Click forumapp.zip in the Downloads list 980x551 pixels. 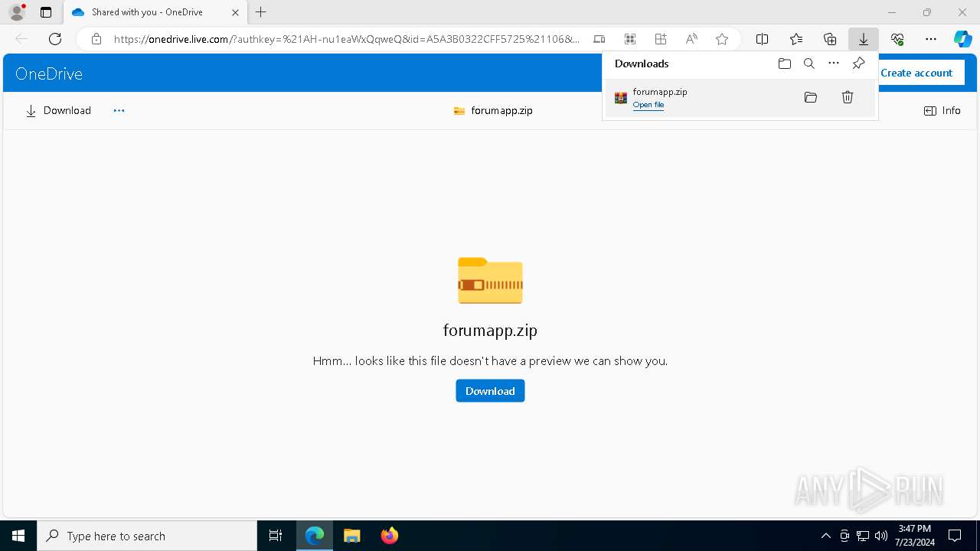pyautogui.click(x=660, y=92)
